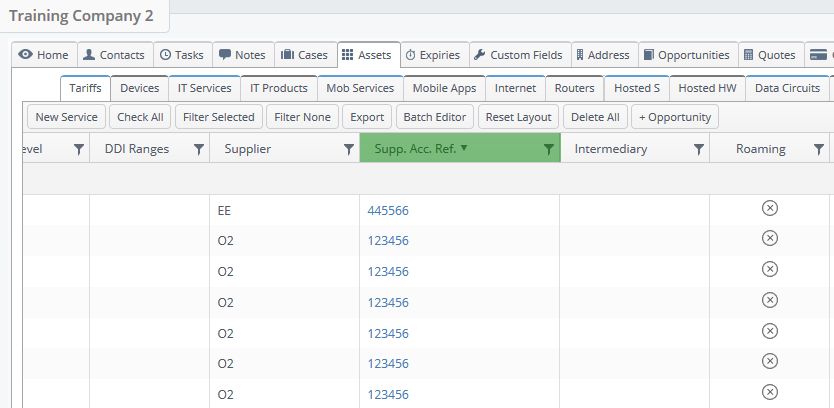Click the stopwatch icon on Expiries tab

pos(410,55)
